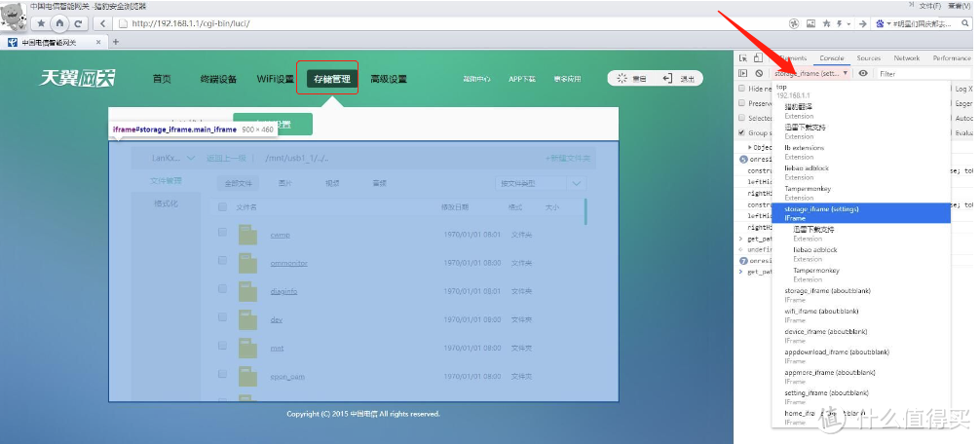Switch to the Performance tab in DevTools
The image size is (980, 444).
tap(951, 58)
